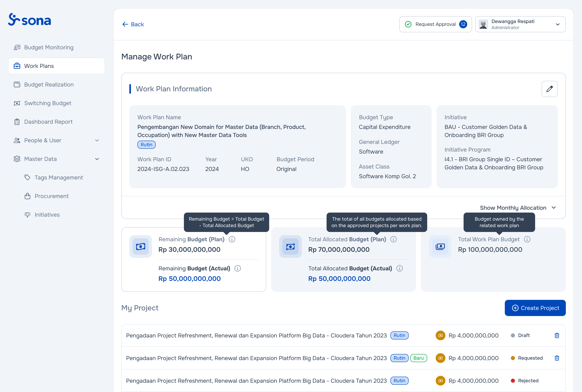Delete the Requested project via trash icon

[x=557, y=358]
